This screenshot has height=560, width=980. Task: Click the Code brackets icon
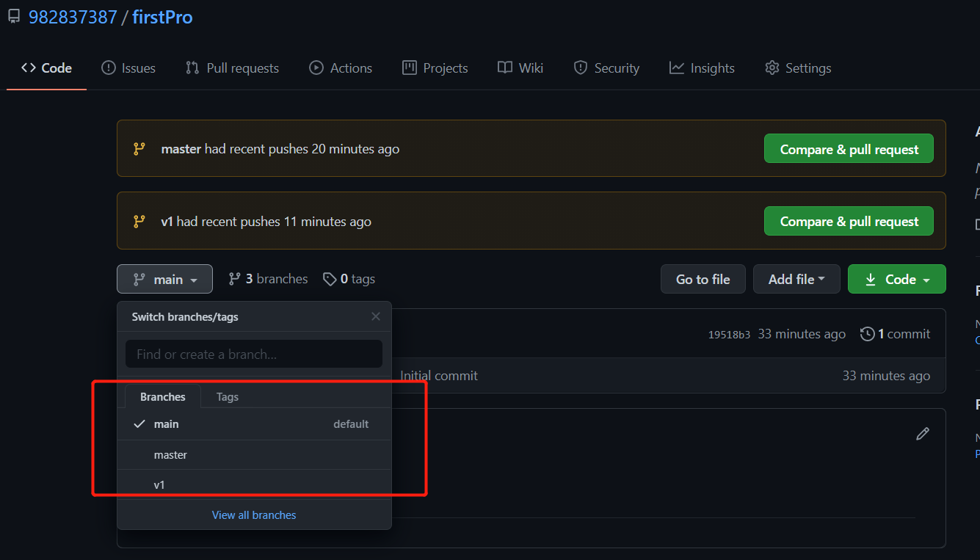tap(29, 68)
